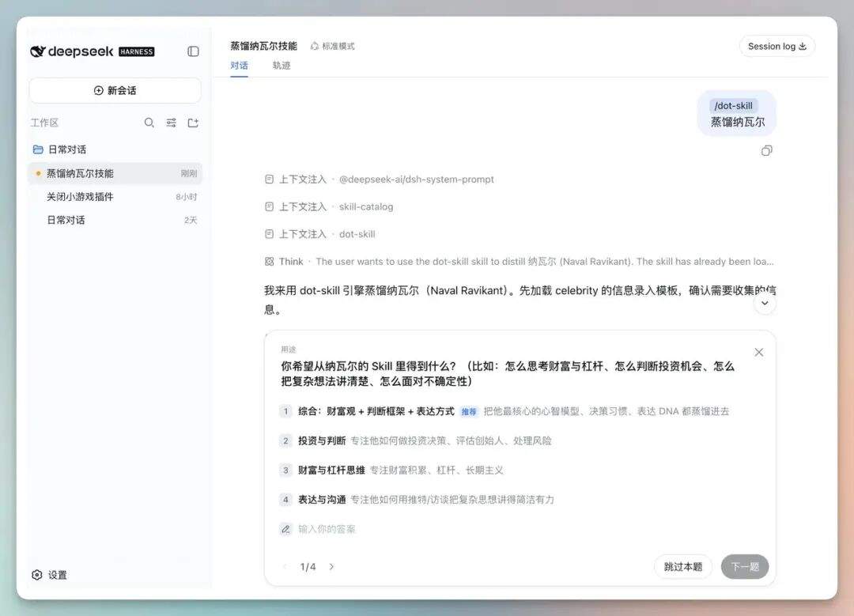Click the 蒸馏纳瓦尔技能 title in header

(263, 46)
